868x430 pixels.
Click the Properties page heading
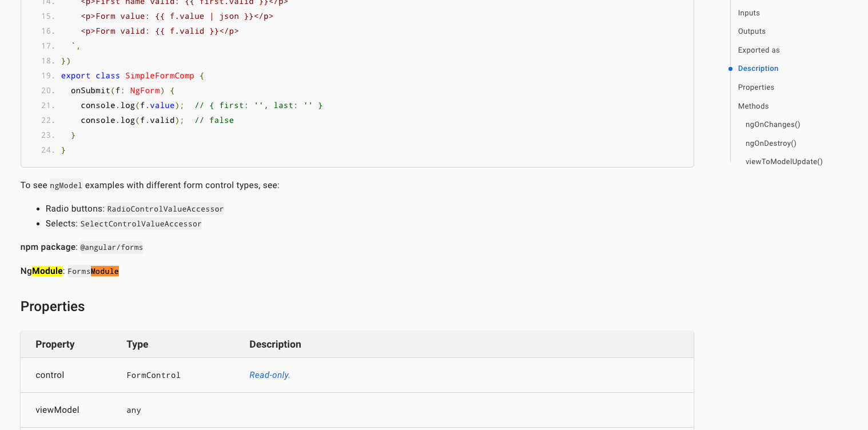tap(52, 306)
